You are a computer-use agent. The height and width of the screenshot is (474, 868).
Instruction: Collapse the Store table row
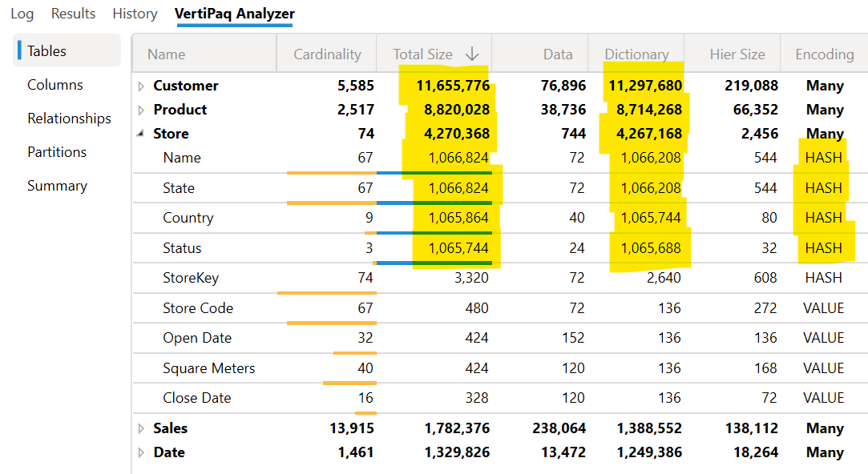(x=140, y=133)
